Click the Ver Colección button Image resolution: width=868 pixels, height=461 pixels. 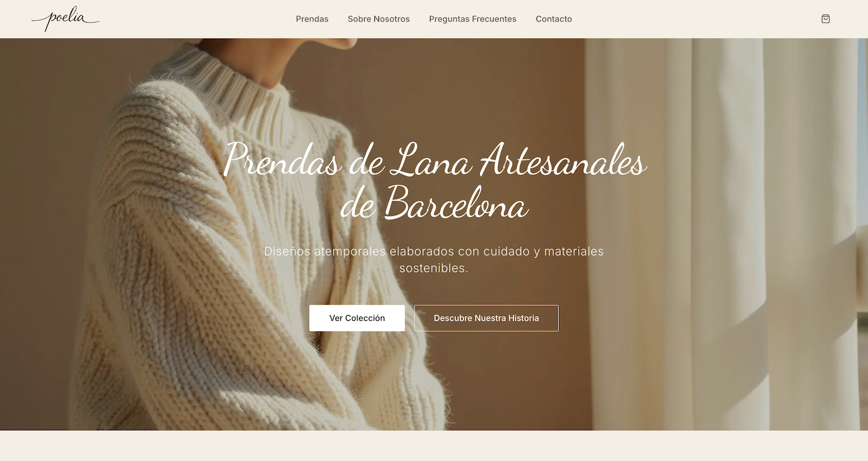357,318
